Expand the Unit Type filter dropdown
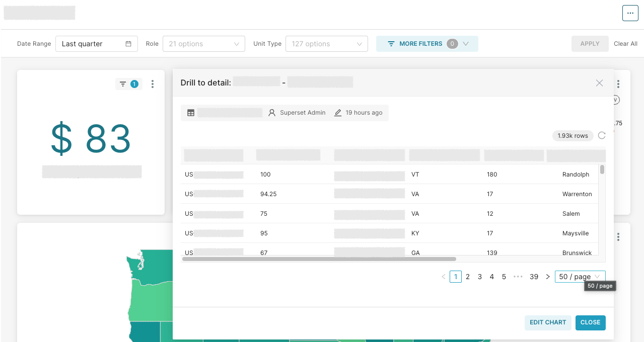Viewport: 644px width, 342px height. click(x=327, y=44)
